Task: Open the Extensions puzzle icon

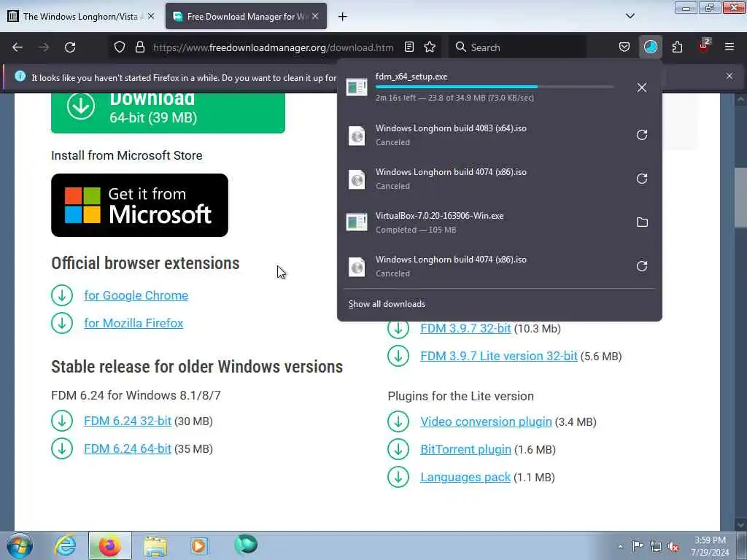Action: pos(677,47)
